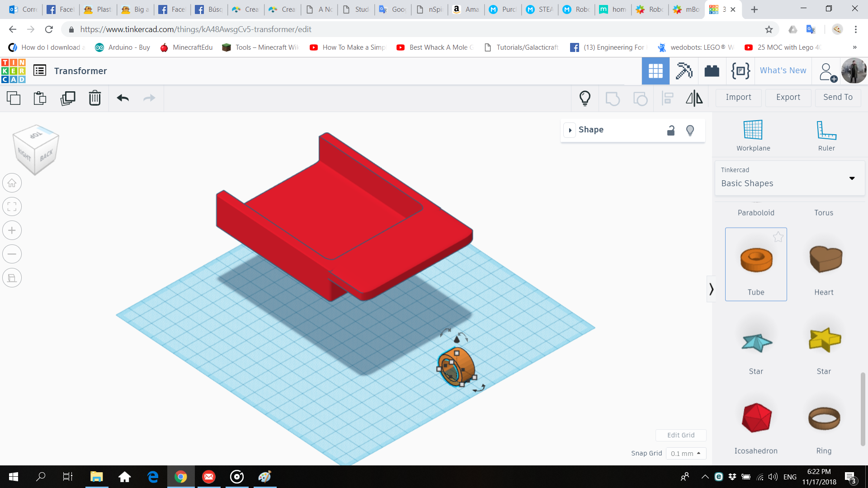
Task: Click the Duplicate and repeat icon
Action: coord(68,98)
